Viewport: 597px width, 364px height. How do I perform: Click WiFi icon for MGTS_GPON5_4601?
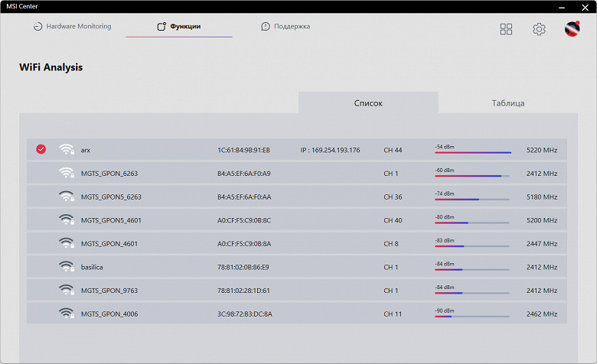67,219
